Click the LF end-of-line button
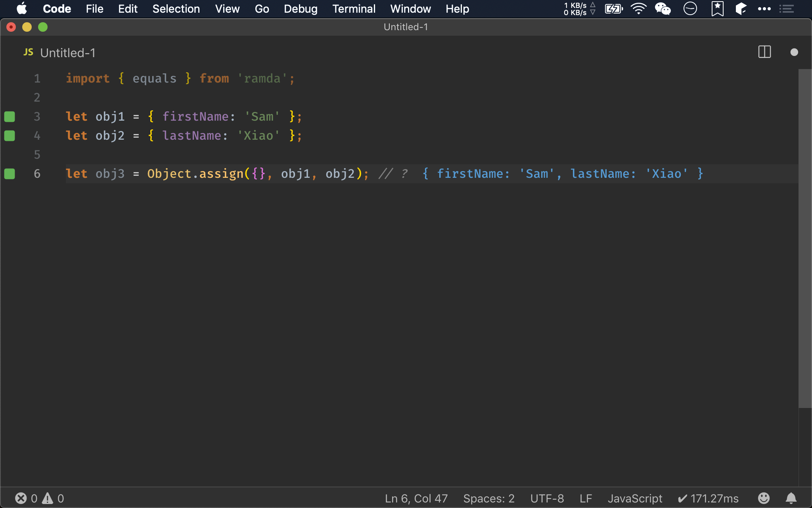Screen dimensions: 812x508 tap(586, 498)
